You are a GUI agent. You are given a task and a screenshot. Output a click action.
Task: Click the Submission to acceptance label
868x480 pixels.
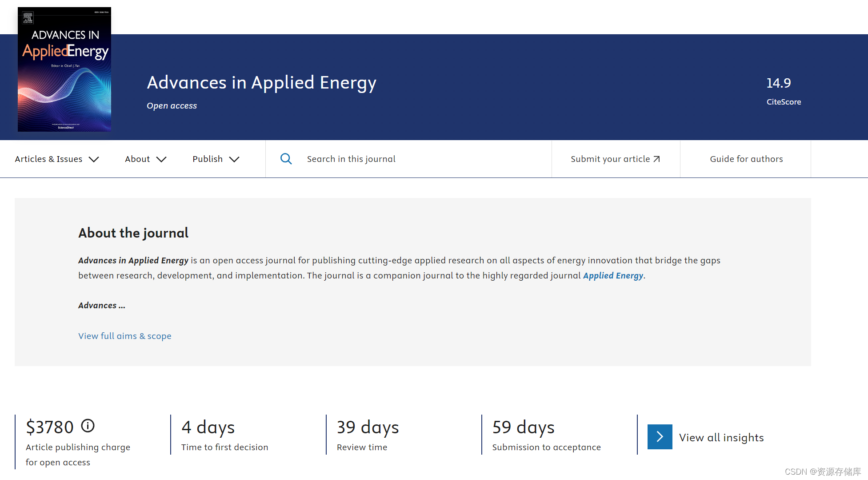(546, 448)
